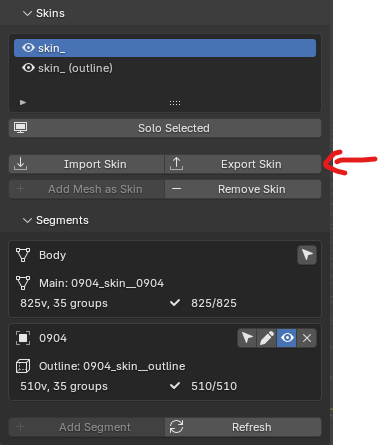Click the download icon on Import Skin

21,164
